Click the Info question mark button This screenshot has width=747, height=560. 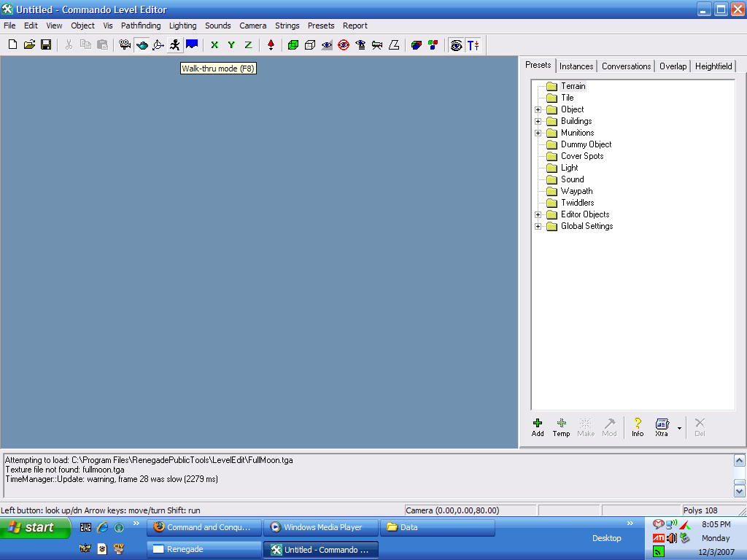[638, 427]
